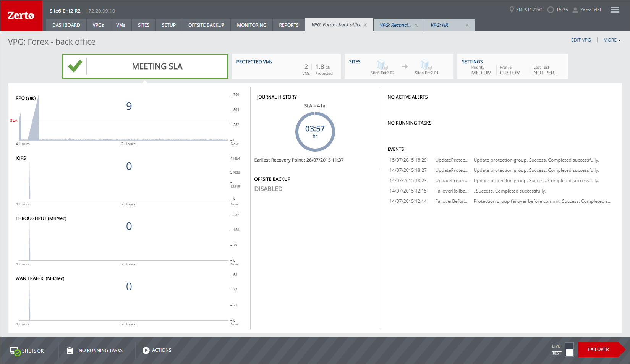The height and width of the screenshot is (364, 630).
Task: Select the 15/07/2015 18:29 event row
Action: (500, 160)
